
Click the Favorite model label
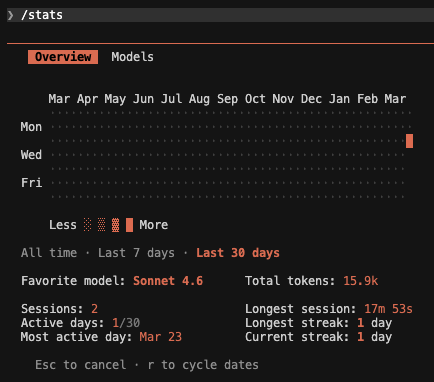click(x=73, y=281)
